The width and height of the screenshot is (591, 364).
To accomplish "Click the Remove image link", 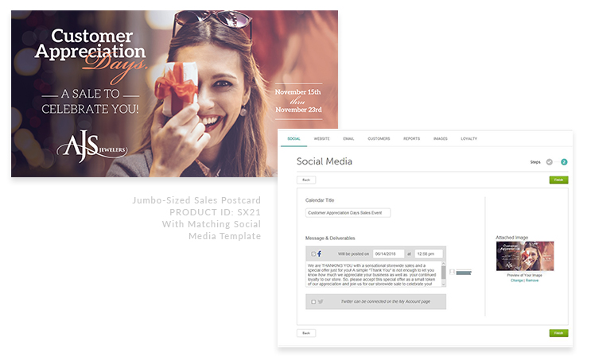I will pos(532,281).
